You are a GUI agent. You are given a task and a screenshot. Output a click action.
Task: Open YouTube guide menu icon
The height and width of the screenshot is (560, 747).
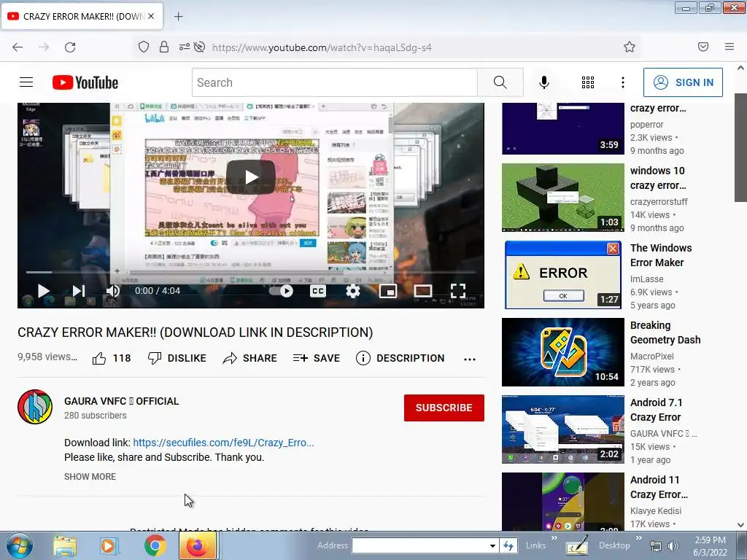(26, 82)
